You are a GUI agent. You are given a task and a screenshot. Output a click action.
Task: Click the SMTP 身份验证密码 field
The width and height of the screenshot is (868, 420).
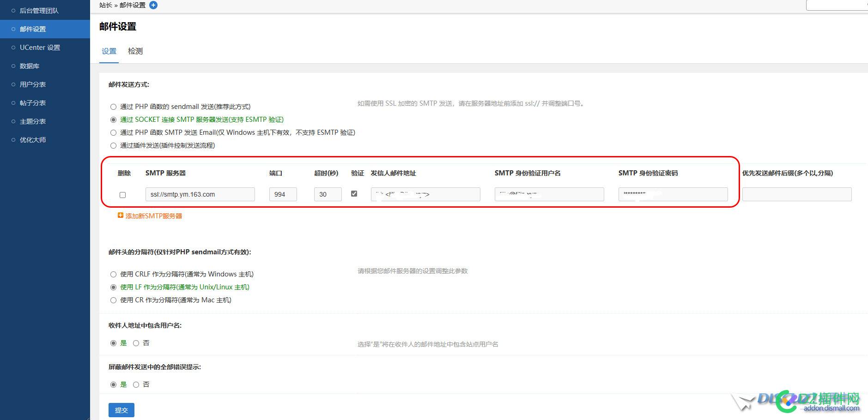(673, 194)
